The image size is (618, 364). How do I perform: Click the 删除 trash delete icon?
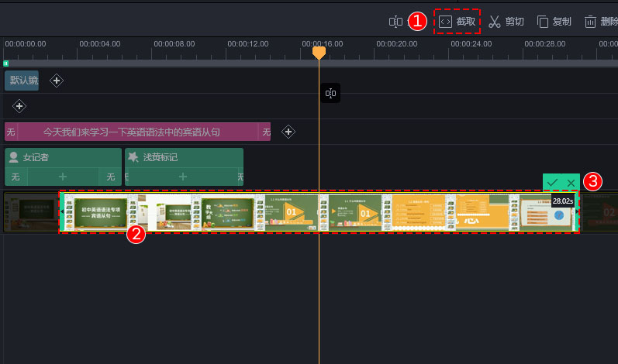pyautogui.click(x=590, y=22)
